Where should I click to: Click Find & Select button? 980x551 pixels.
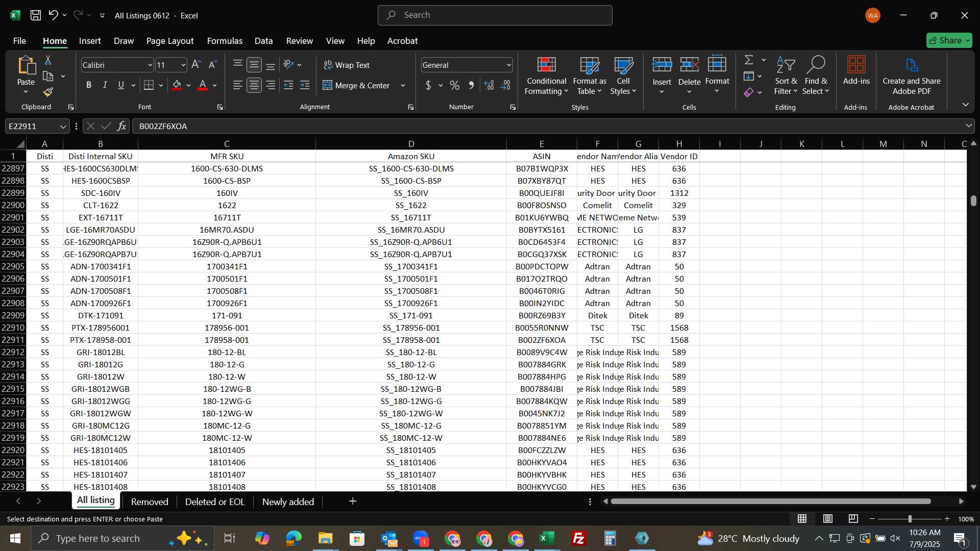(815, 76)
